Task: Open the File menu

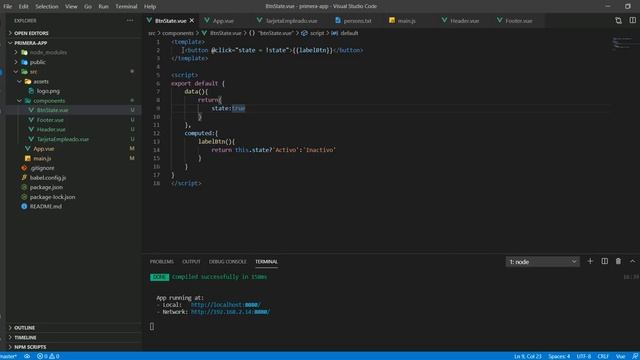Action: coord(7,6)
